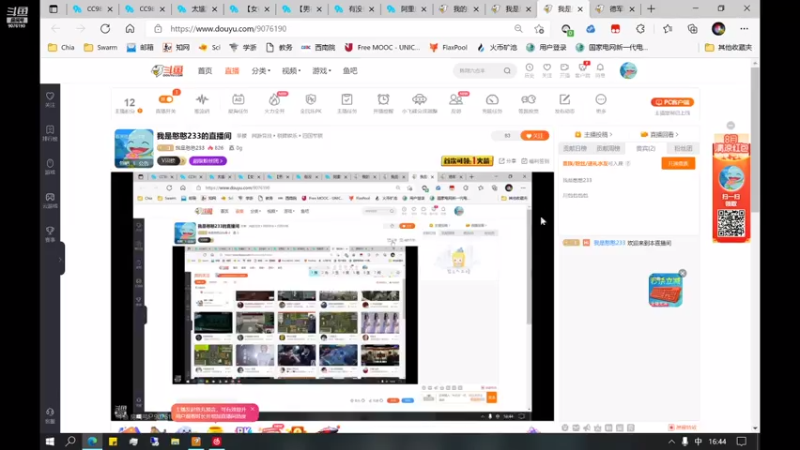Click the streamer avatar thumbnail
This screenshot has width=800, height=450.
pyautogui.click(x=134, y=148)
